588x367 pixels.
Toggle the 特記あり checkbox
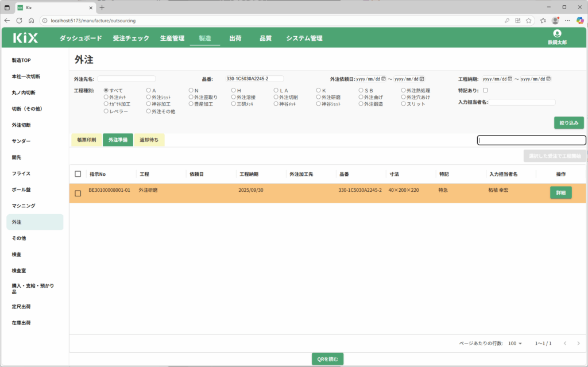pyautogui.click(x=485, y=90)
